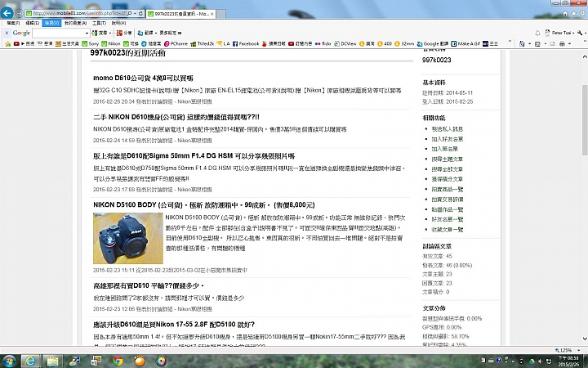Click the volume speaker tray icon
This screenshot has height=368, width=588.
(x=541, y=361)
